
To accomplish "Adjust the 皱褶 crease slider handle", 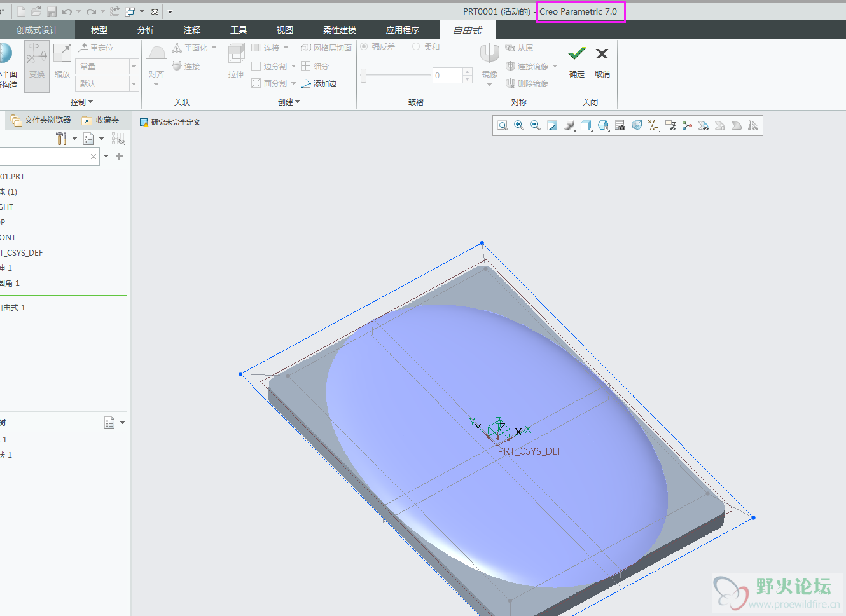I will (364, 76).
